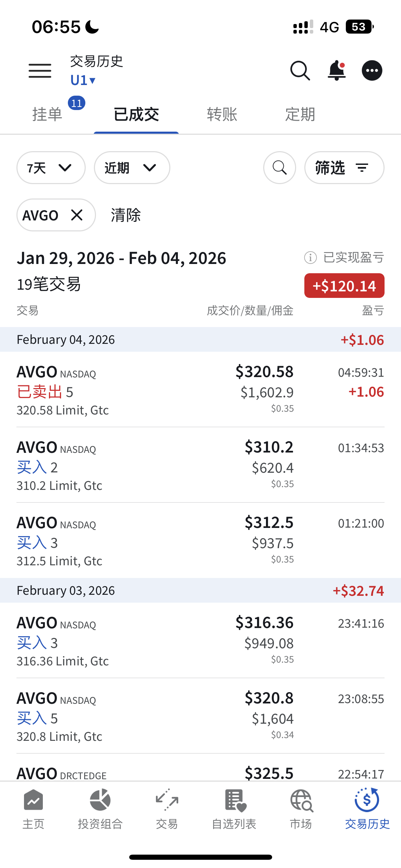The image size is (401, 868).
Task: Tap the search icon in filter row
Action: 279,168
